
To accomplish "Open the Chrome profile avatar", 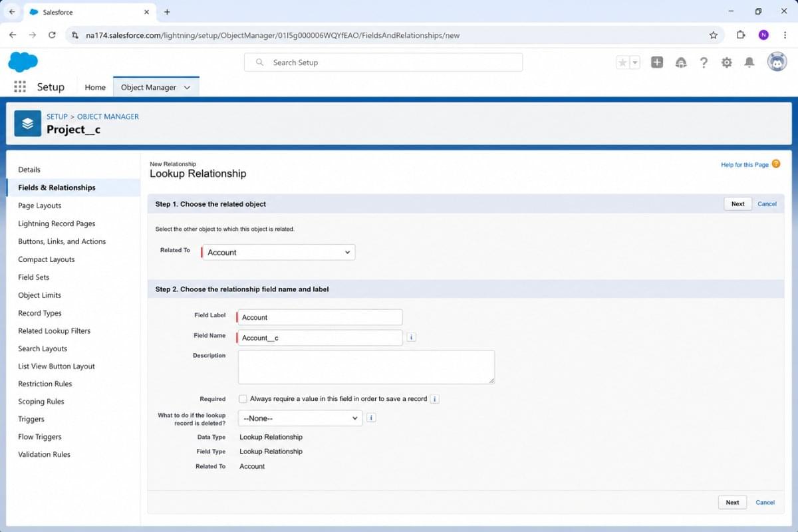I will click(763, 35).
